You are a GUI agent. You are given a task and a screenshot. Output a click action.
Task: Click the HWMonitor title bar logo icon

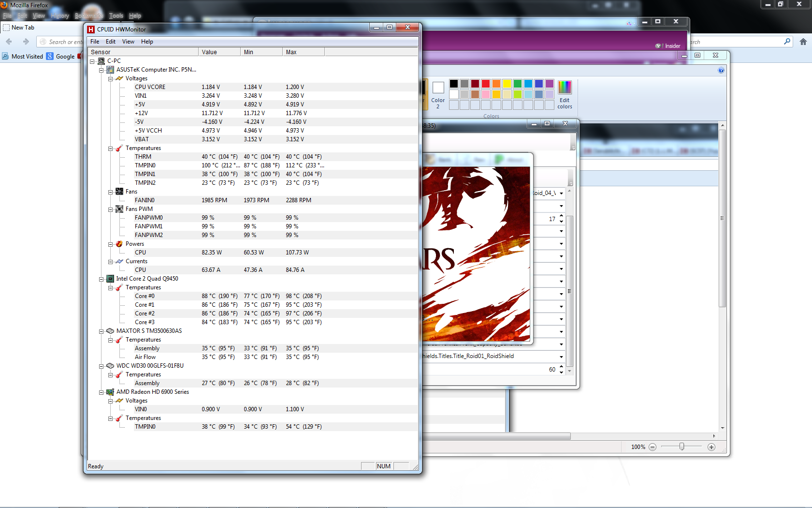click(91, 30)
